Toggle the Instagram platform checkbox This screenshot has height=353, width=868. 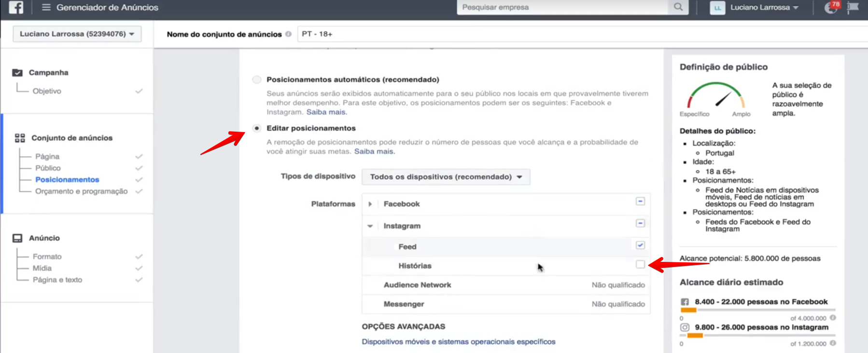coord(640,223)
